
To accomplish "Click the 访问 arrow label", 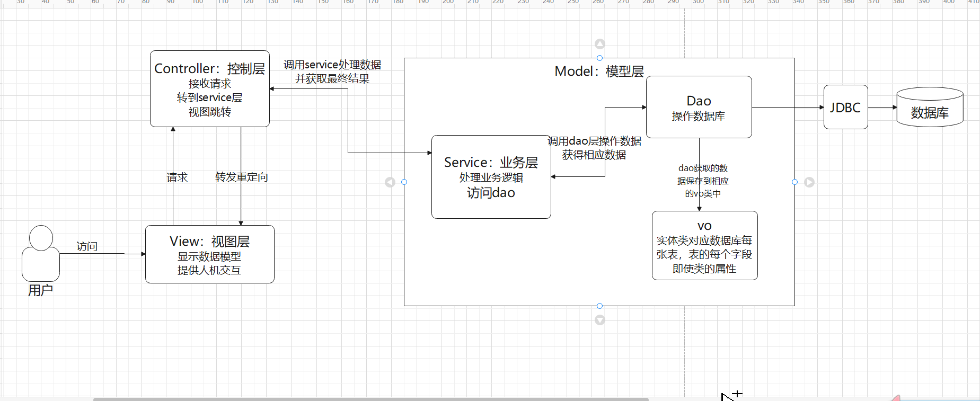I will pos(87,246).
